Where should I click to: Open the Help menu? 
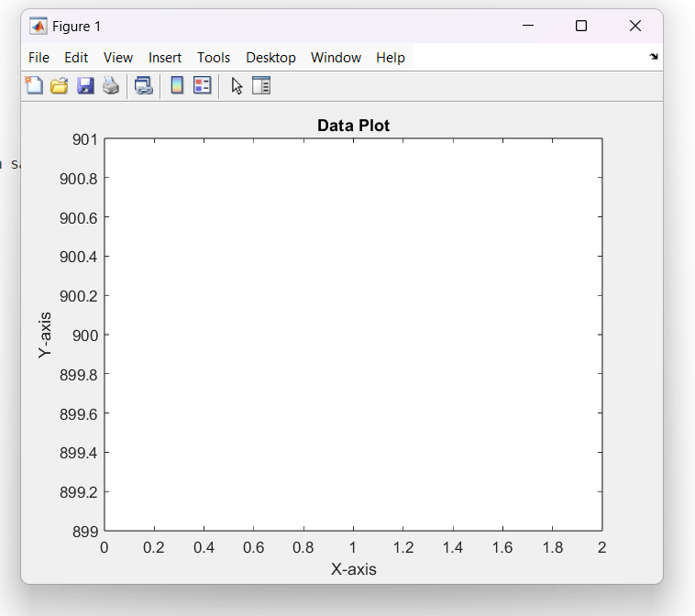pos(391,58)
